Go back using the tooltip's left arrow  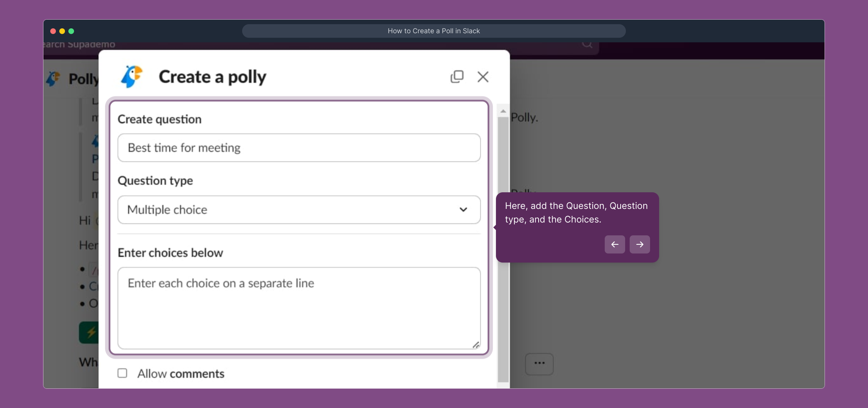[x=614, y=244]
